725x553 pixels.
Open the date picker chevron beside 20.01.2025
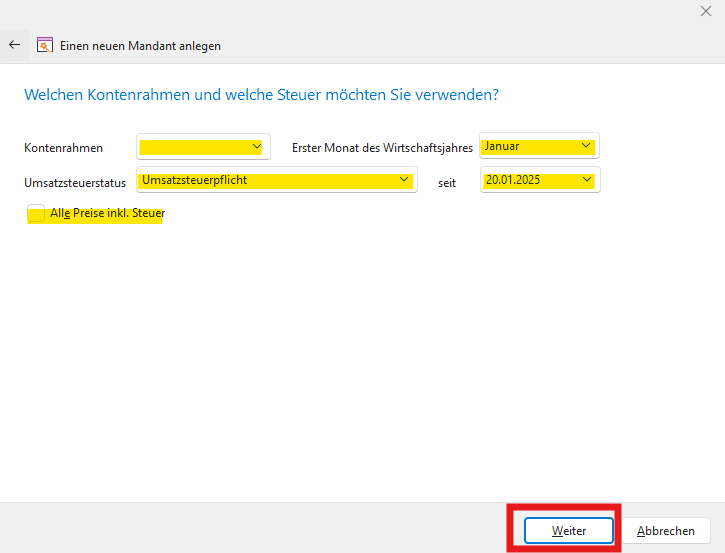587,180
